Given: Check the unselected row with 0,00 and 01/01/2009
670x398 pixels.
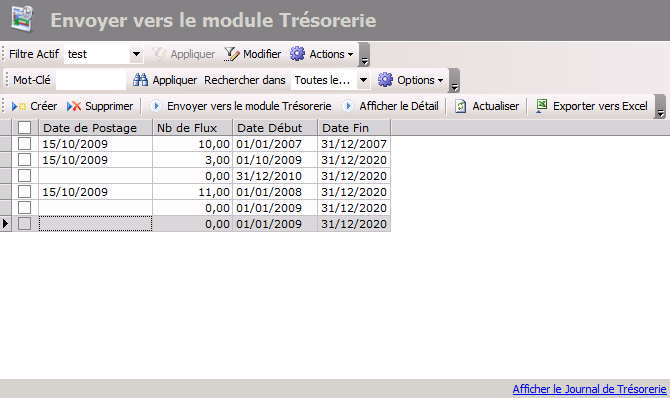Looking at the screenshot, I should pos(24,208).
